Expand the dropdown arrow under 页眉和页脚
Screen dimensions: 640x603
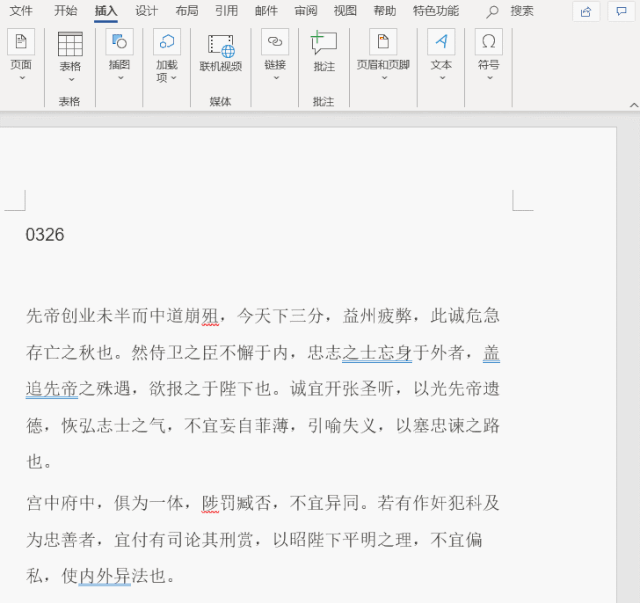click(x=383, y=78)
